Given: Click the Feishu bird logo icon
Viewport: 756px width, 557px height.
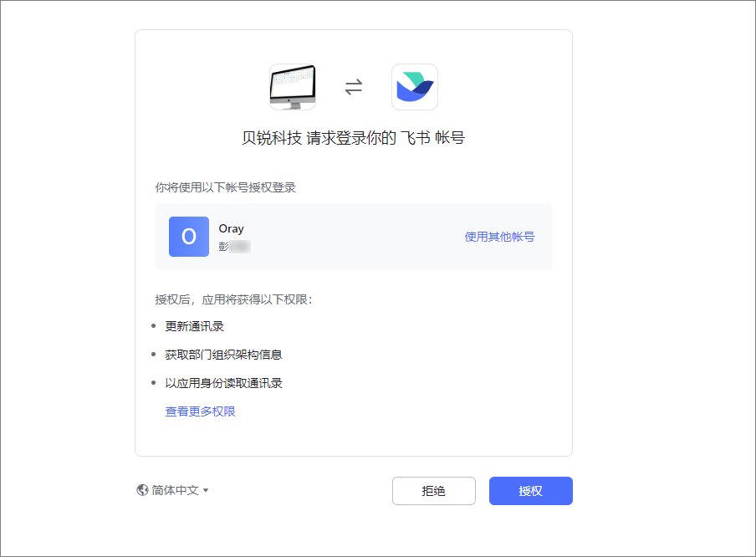Looking at the screenshot, I should [x=415, y=87].
